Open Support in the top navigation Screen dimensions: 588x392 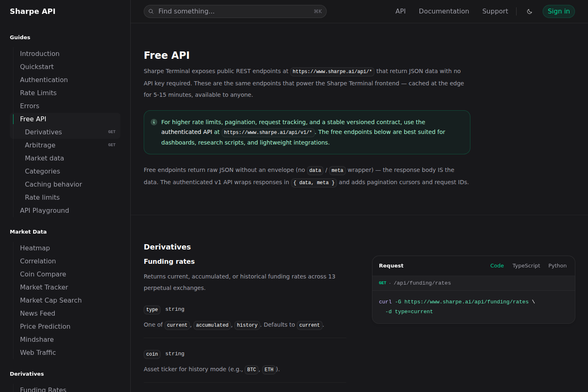pos(495,11)
